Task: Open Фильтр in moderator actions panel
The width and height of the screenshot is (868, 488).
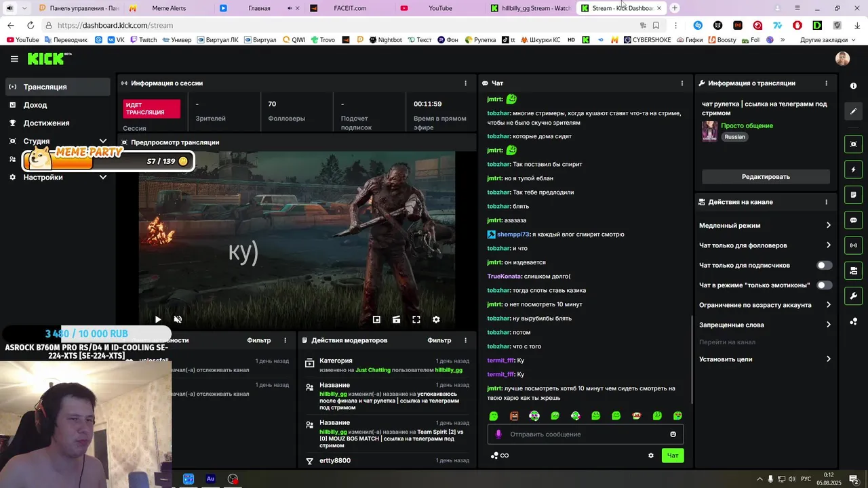Action: pos(439,340)
